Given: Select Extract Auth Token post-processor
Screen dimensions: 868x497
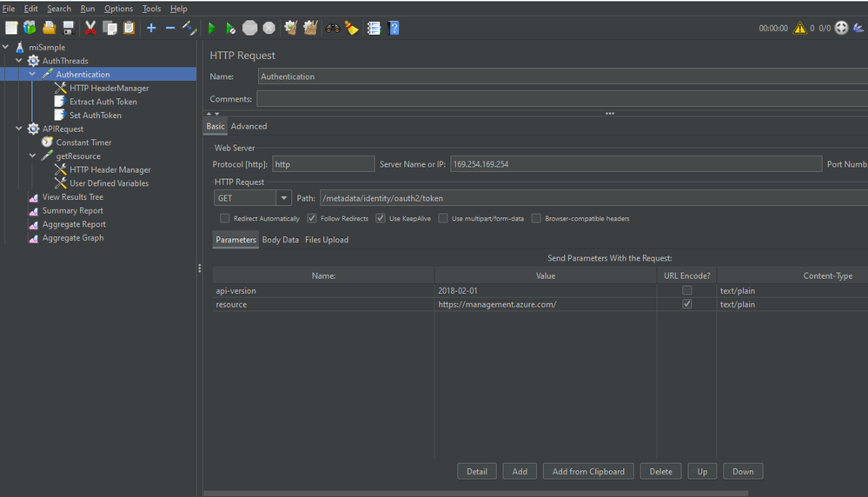Looking at the screenshot, I should tap(103, 102).
